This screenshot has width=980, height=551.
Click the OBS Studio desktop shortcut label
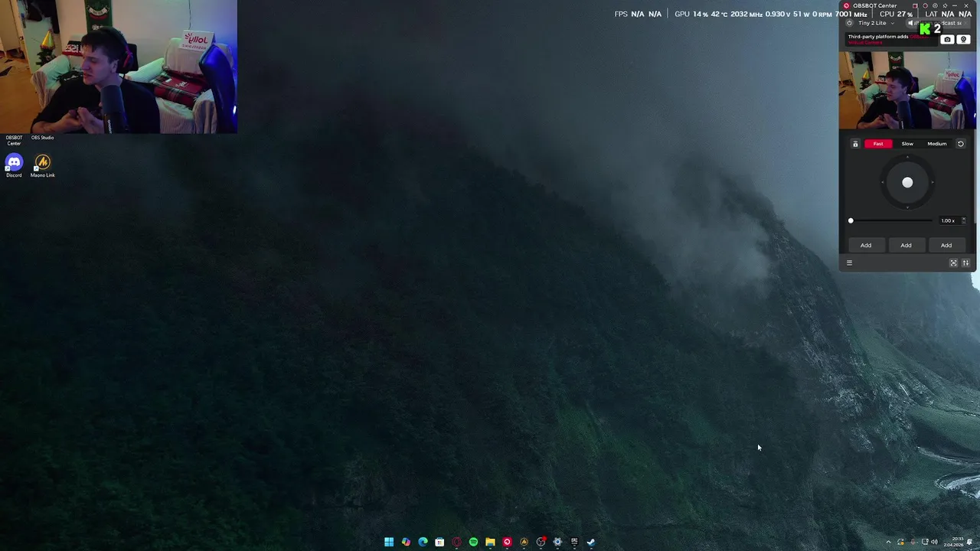click(42, 138)
